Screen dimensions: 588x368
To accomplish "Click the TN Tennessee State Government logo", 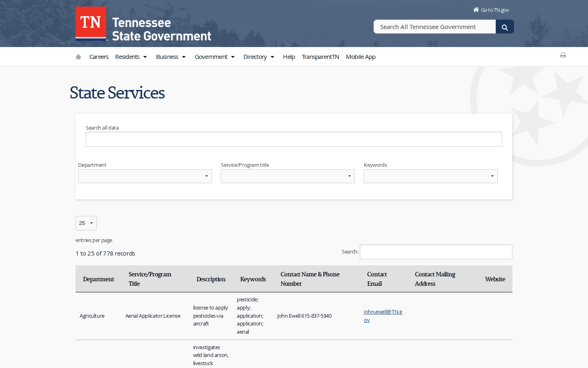I will [x=143, y=24].
